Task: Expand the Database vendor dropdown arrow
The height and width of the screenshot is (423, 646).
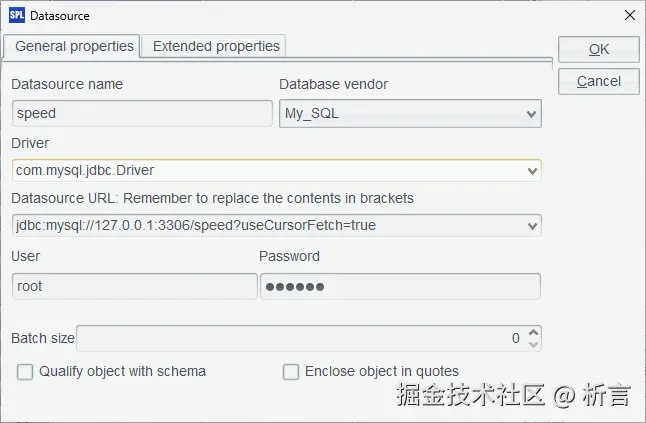Action: (531, 114)
